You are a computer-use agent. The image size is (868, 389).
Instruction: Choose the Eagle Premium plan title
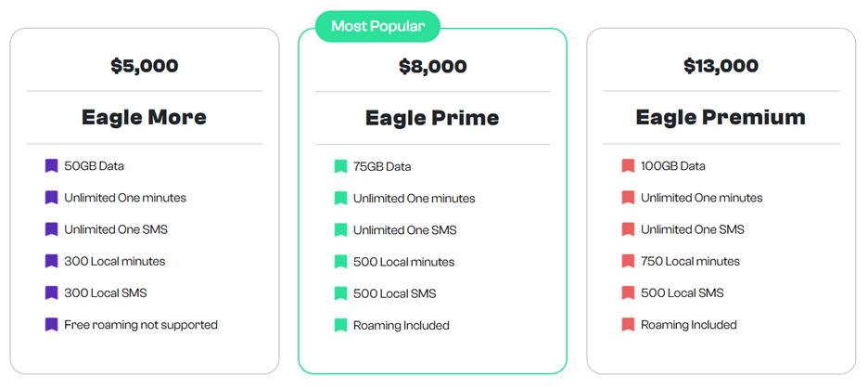coord(721,118)
